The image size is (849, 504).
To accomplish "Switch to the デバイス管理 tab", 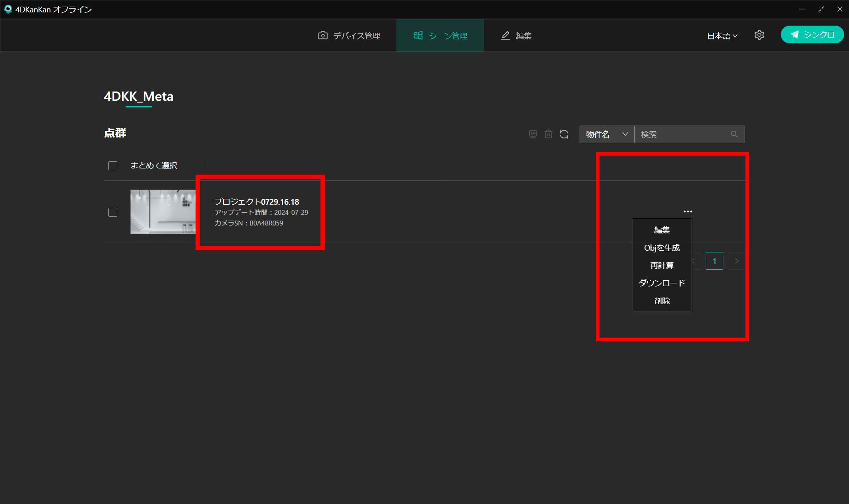I will pos(349,36).
